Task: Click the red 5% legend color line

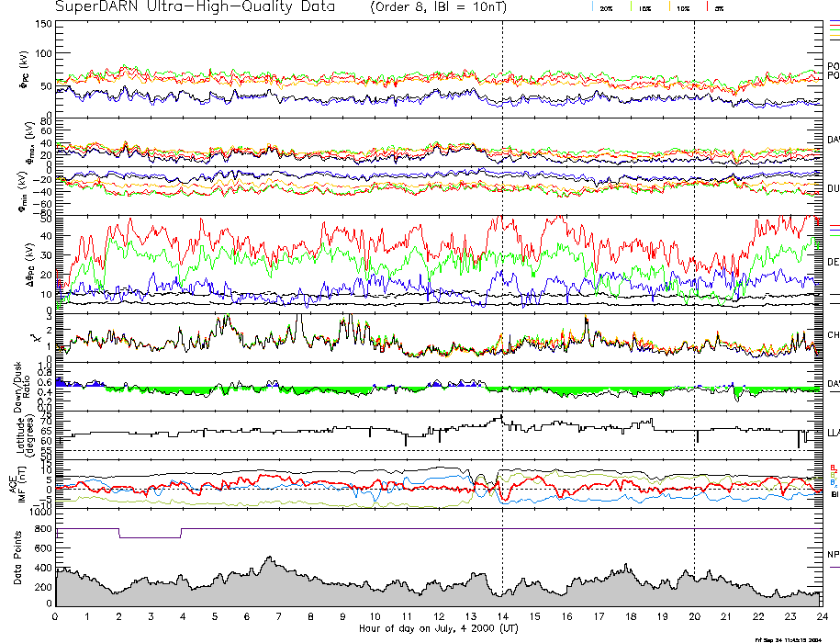Action: (707, 6)
